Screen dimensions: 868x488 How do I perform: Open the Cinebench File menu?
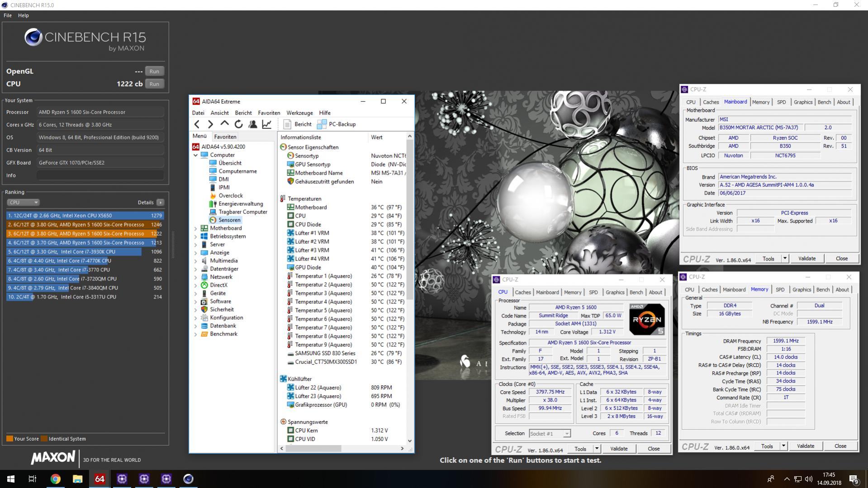pyautogui.click(x=8, y=15)
